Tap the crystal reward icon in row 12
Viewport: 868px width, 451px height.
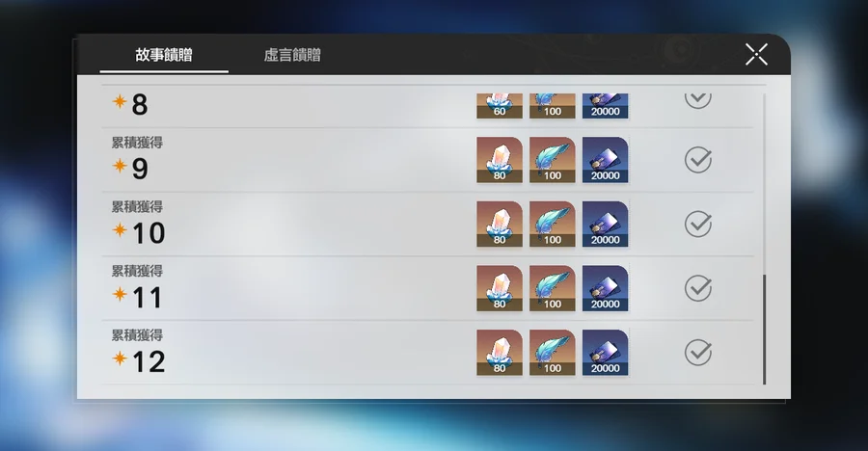[x=500, y=353]
